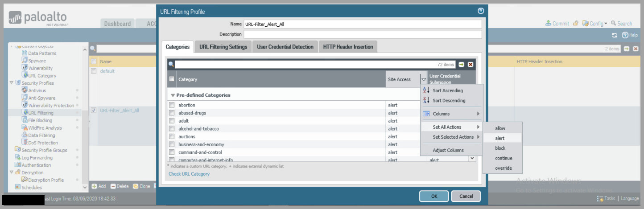Clear the category filter red X icon
644x209 pixels.
point(471,65)
